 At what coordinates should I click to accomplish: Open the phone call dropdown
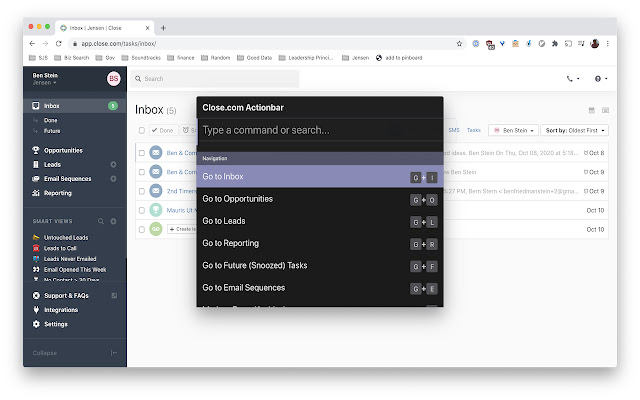(x=573, y=79)
